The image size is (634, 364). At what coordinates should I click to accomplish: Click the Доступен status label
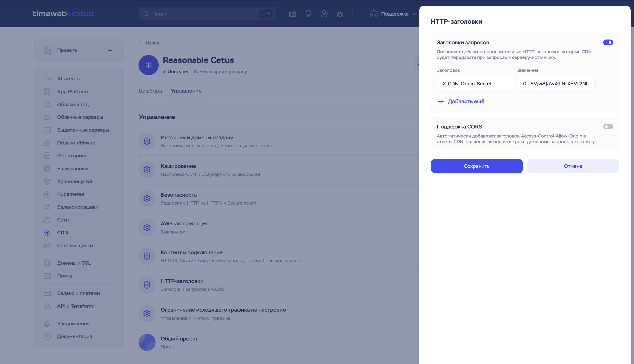pyautogui.click(x=178, y=72)
